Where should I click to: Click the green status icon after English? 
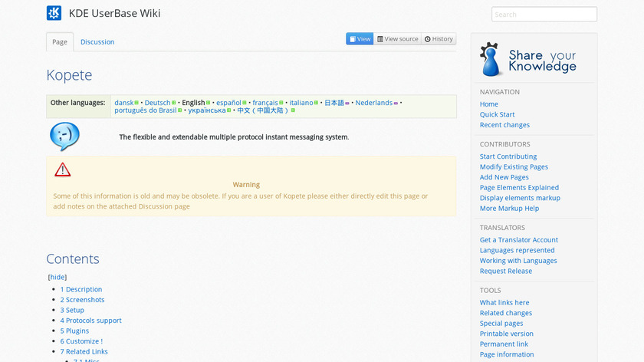coord(209,103)
